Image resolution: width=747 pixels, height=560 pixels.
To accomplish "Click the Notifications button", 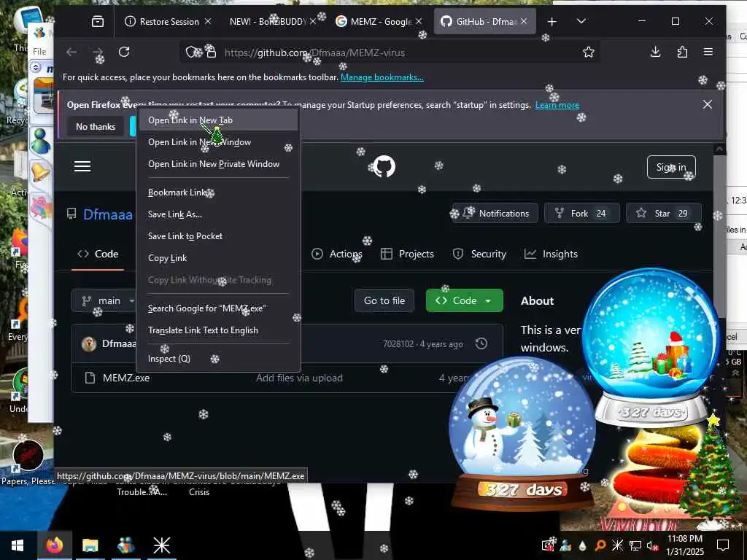I will 495,214.
